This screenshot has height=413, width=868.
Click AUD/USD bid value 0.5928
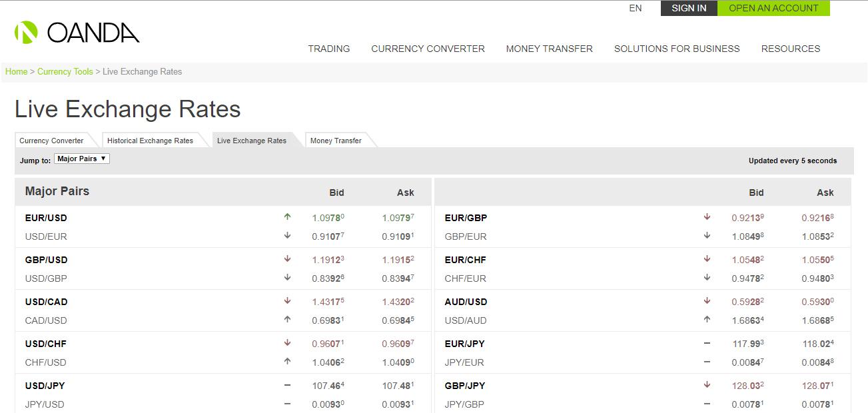[748, 301]
